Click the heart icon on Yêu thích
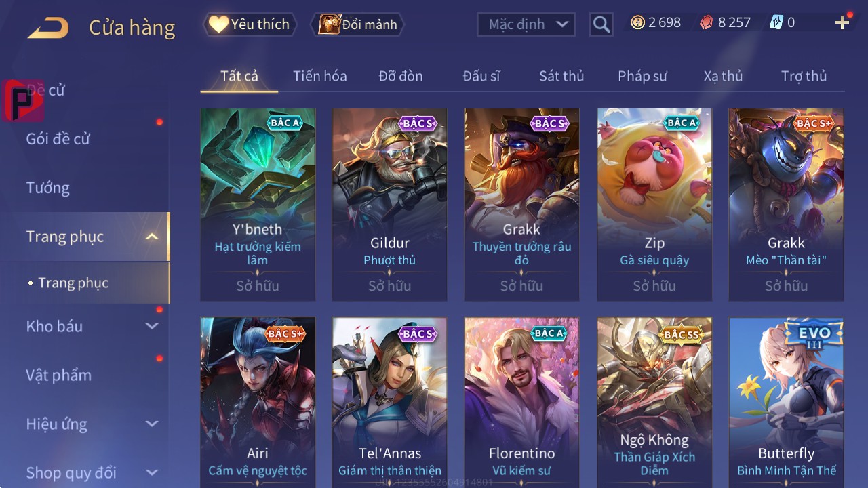The width and height of the screenshot is (868, 488). pyautogui.click(x=218, y=24)
